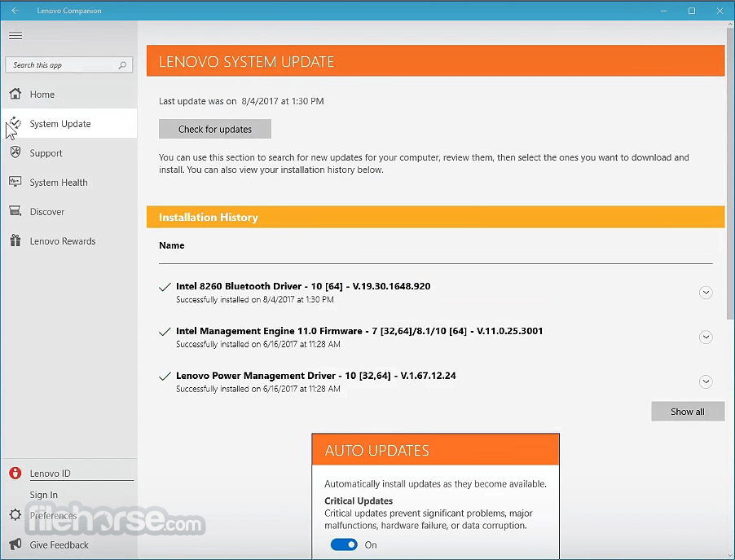
Task: Click the Discover store icon
Action: pos(15,211)
